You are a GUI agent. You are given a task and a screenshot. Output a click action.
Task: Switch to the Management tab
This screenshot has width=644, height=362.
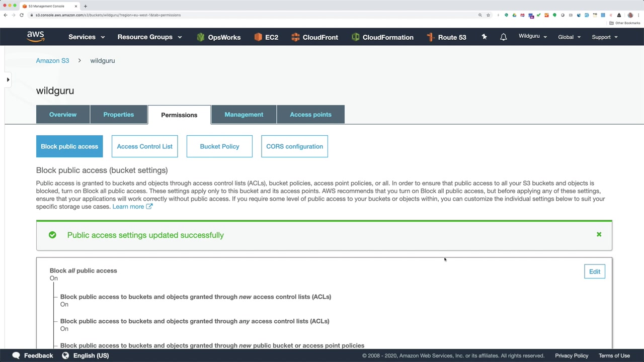pyautogui.click(x=244, y=115)
